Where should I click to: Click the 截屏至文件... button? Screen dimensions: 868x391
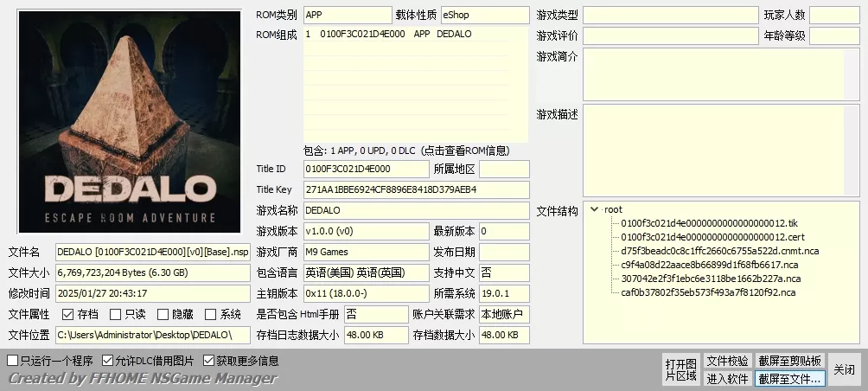(789, 378)
